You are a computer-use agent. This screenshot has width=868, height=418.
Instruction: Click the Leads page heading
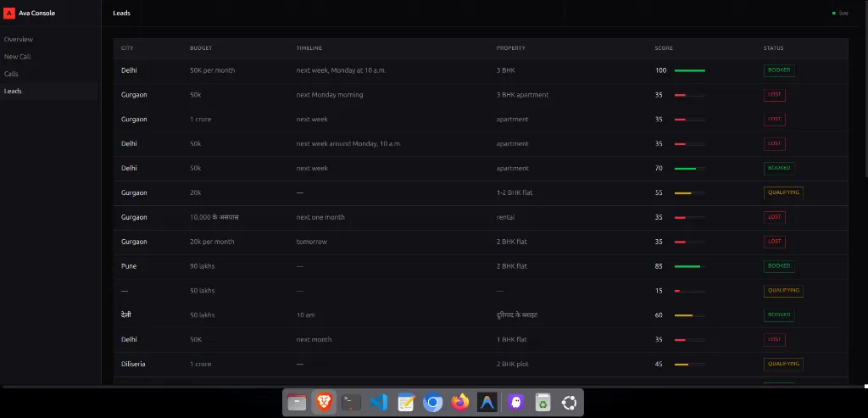(121, 13)
